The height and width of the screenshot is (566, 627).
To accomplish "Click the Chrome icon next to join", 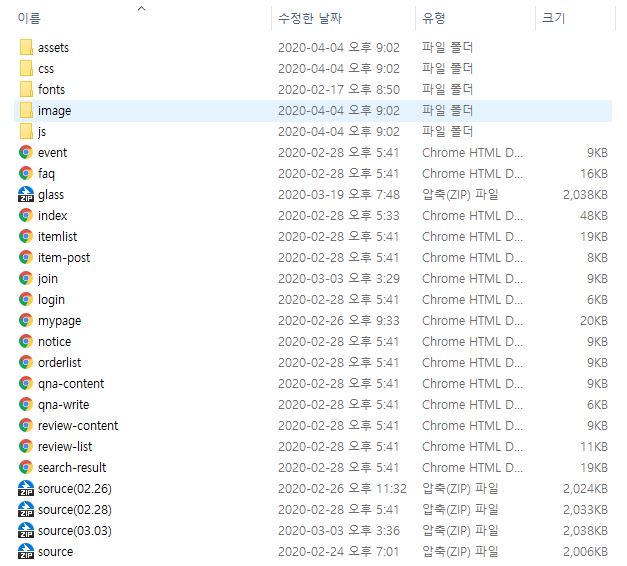I will coord(26,278).
